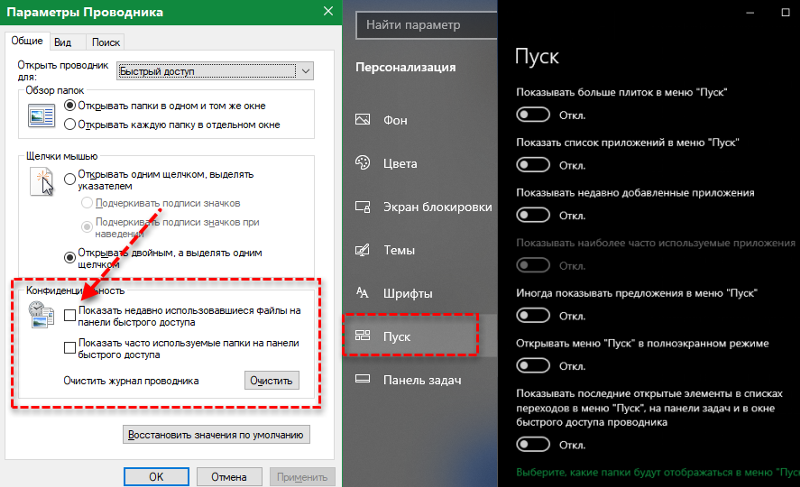
Task: Check Показать часто используемые папки checkbox
Action: [x=70, y=348]
